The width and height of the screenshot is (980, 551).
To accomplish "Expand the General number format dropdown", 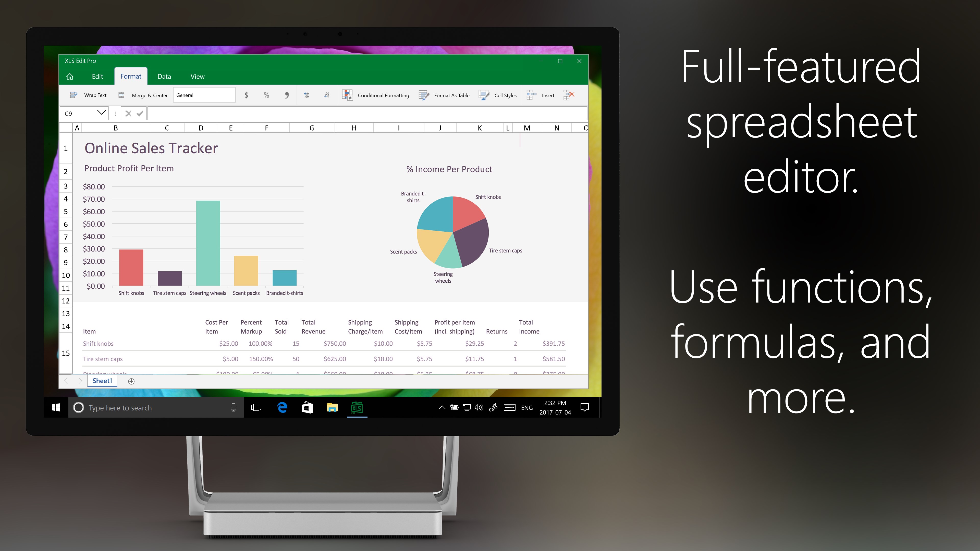I will (229, 95).
